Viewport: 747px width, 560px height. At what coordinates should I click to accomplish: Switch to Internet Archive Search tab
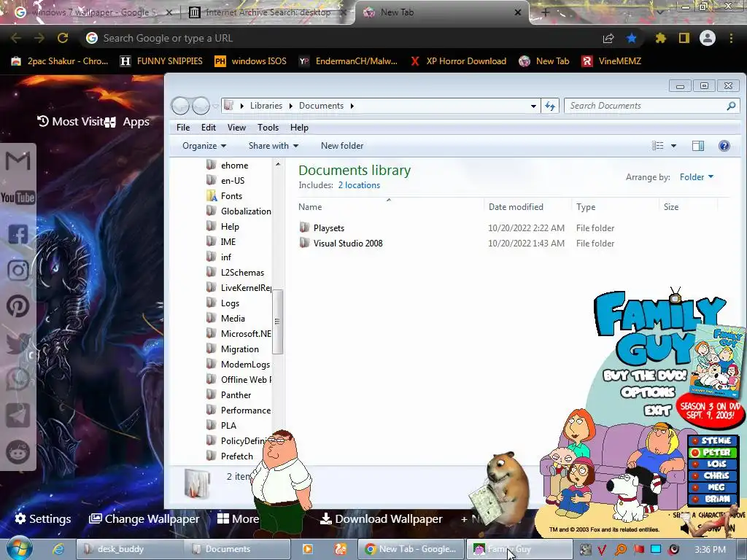tap(267, 12)
